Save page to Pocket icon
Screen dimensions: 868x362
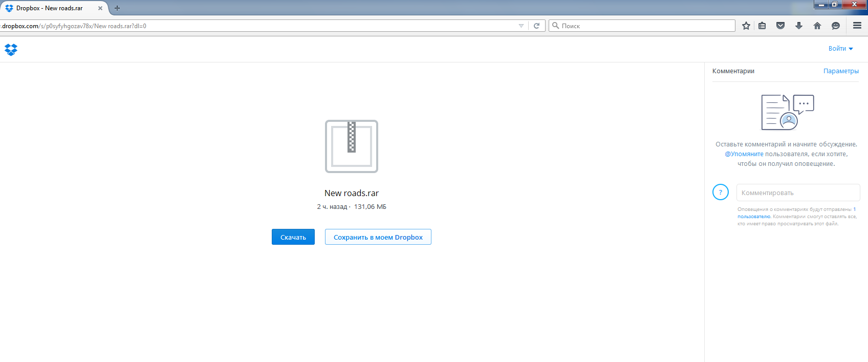[780, 26]
